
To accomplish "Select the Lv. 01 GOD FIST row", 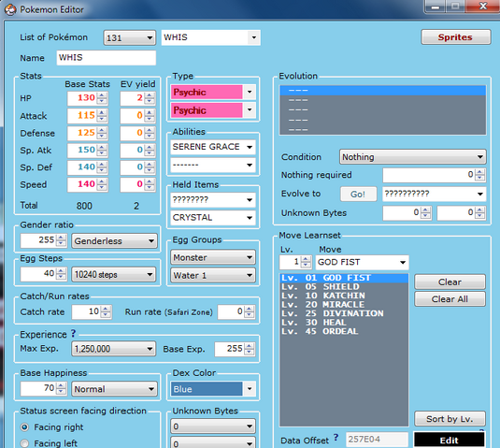I will (344, 278).
